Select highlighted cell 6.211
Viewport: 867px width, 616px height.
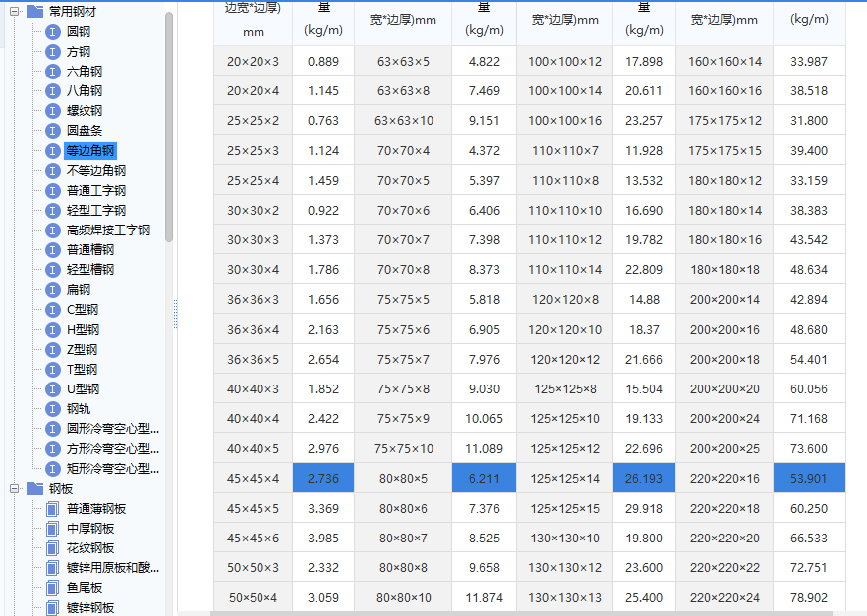(484, 478)
